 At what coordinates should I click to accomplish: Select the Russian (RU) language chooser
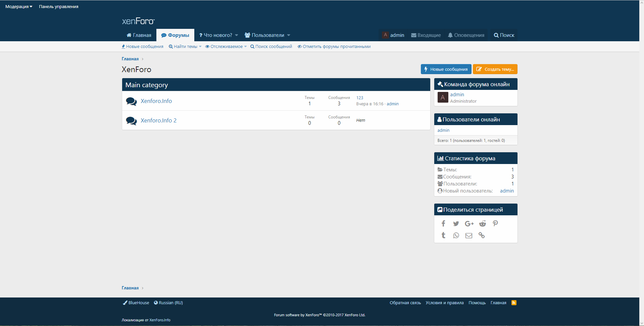[x=168, y=303]
